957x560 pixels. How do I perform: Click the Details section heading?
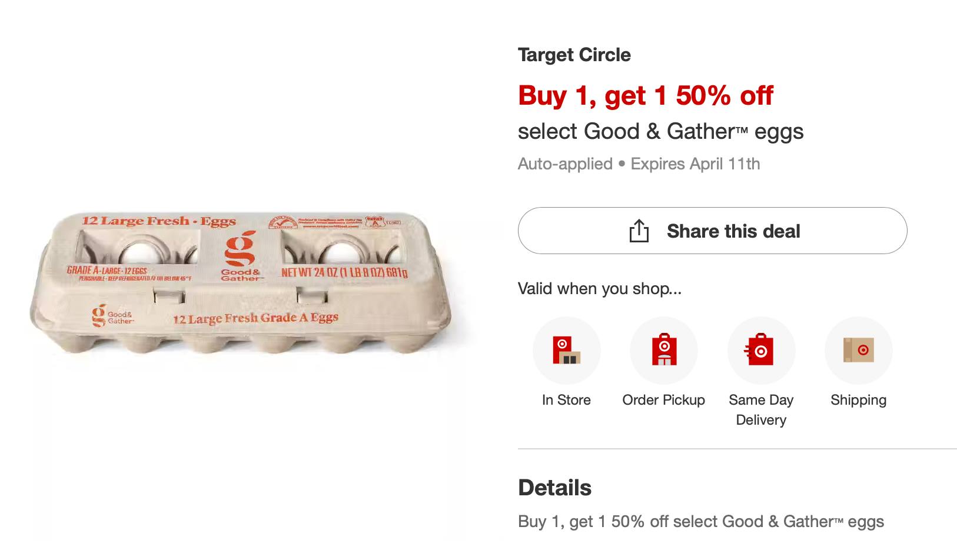[x=554, y=488]
